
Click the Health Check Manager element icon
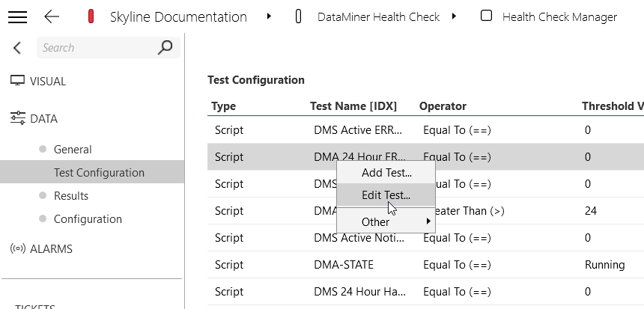pyautogui.click(x=486, y=16)
